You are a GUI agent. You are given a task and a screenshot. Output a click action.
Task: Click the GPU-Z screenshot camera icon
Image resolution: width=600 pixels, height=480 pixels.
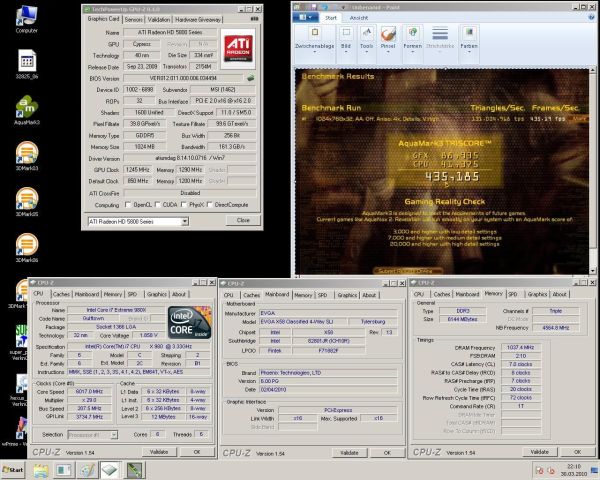(254, 19)
